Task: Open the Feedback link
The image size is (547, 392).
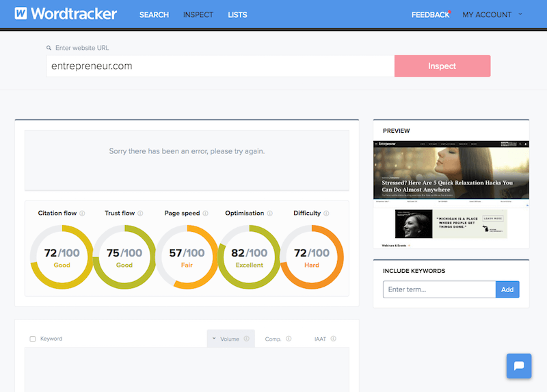Action: click(x=430, y=14)
